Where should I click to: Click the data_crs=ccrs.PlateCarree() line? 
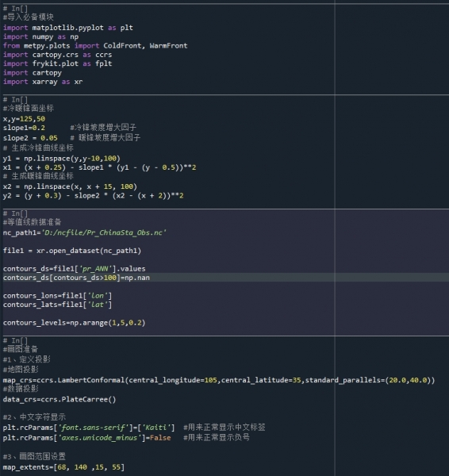[59, 399]
